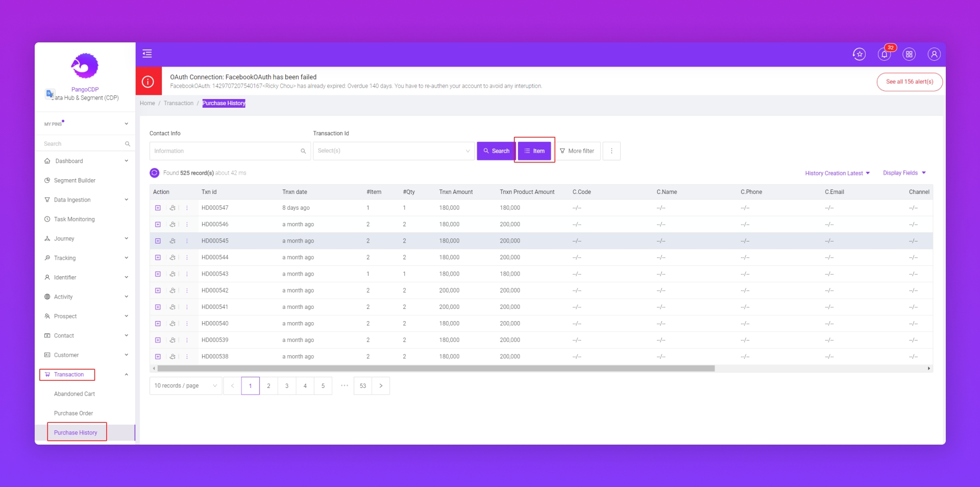The image size is (980, 487).
Task: Open the Transaction Id select dropdown
Action: 393,151
